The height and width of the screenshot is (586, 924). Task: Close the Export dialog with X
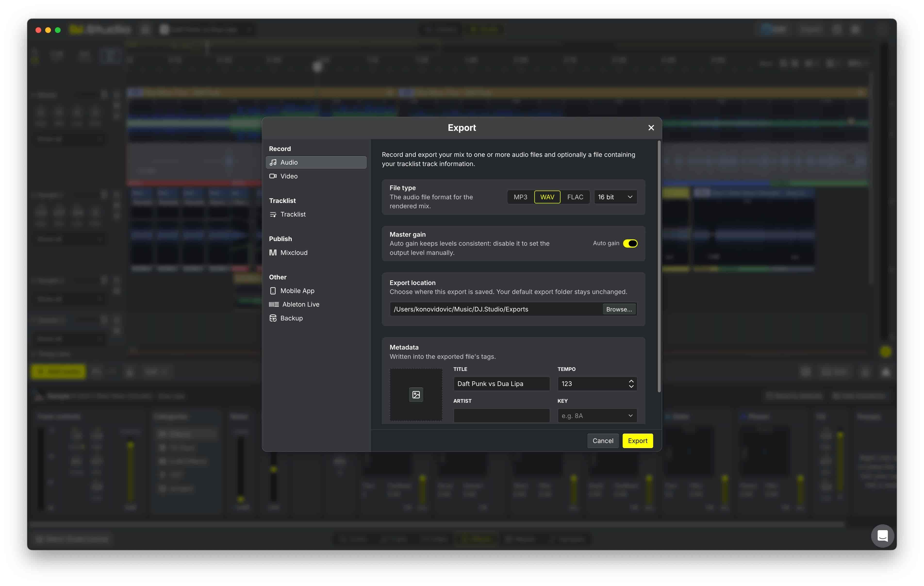pyautogui.click(x=651, y=128)
